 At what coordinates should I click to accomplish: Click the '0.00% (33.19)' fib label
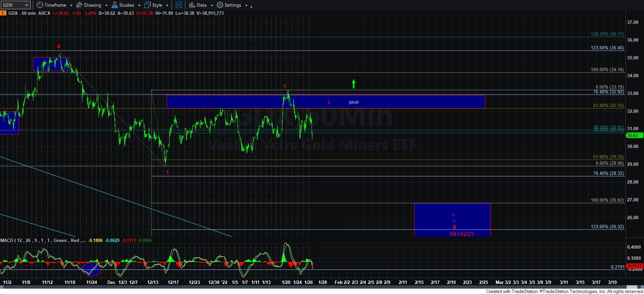tap(610, 87)
